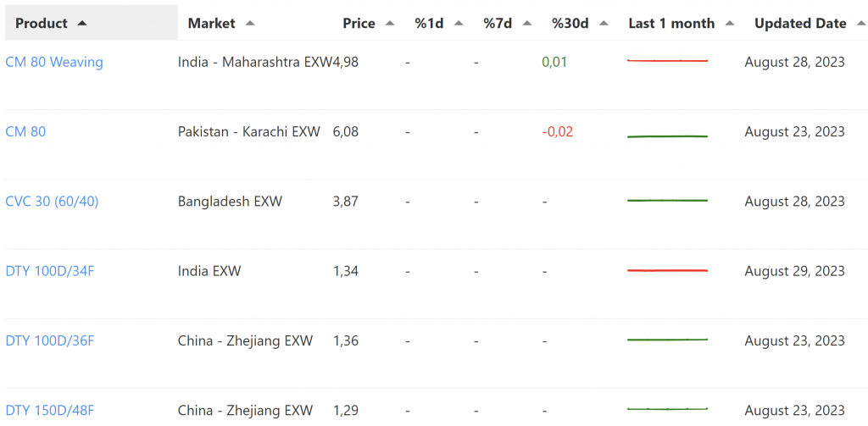Sort table by Product header text

point(42,24)
